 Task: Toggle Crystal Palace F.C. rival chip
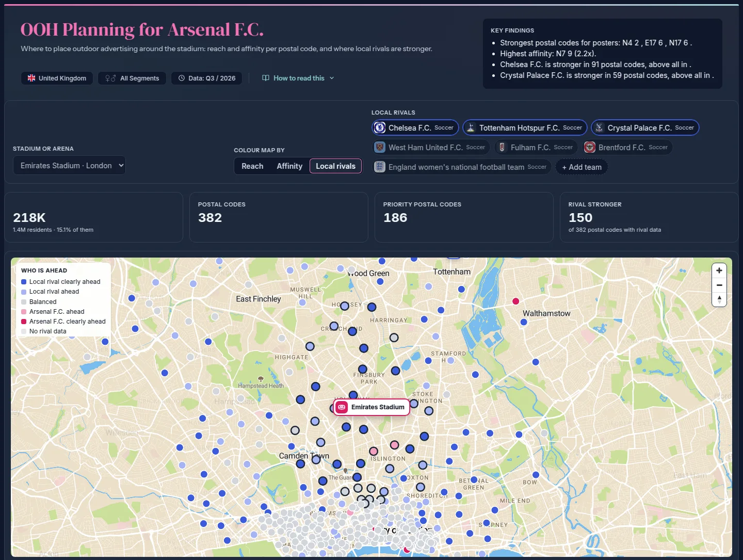point(645,127)
